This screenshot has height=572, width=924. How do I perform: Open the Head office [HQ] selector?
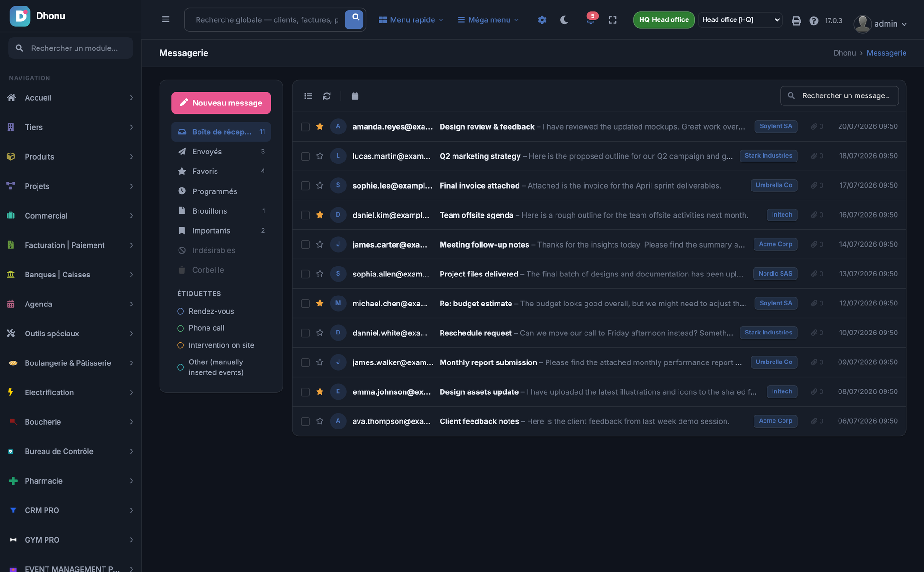point(740,20)
